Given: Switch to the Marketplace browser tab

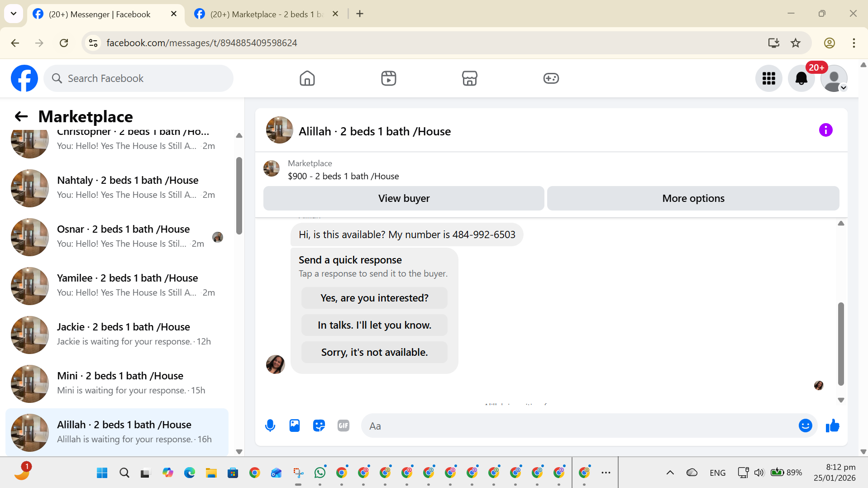Looking at the screenshot, I should pyautogui.click(x=267, y=14).
